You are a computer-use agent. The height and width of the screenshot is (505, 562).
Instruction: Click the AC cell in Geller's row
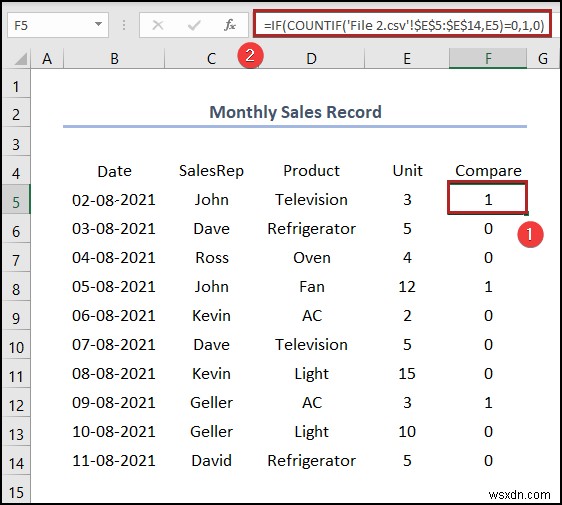point(311,403)
